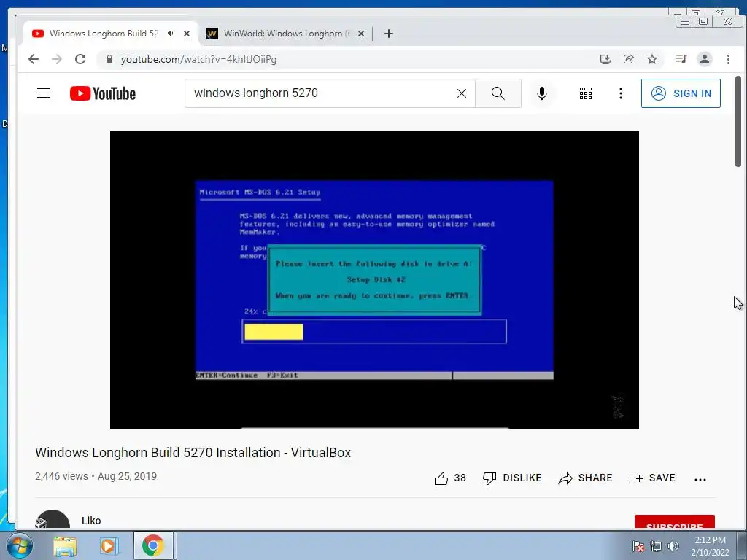
Task: Open Windows Explorer from taskbar
Action: pos(64,546)
